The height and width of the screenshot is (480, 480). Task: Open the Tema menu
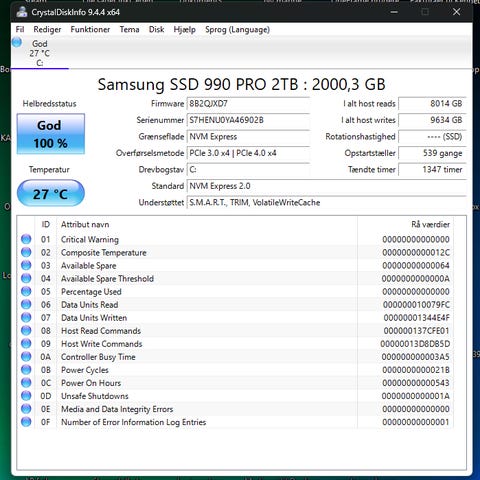click(129, 29)
